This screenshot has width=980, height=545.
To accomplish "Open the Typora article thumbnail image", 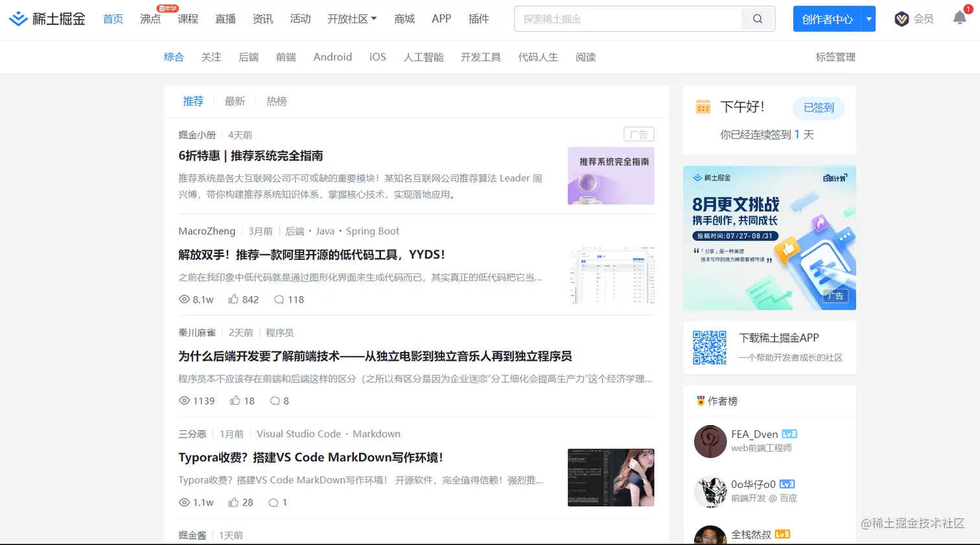I will coord(611,478).
